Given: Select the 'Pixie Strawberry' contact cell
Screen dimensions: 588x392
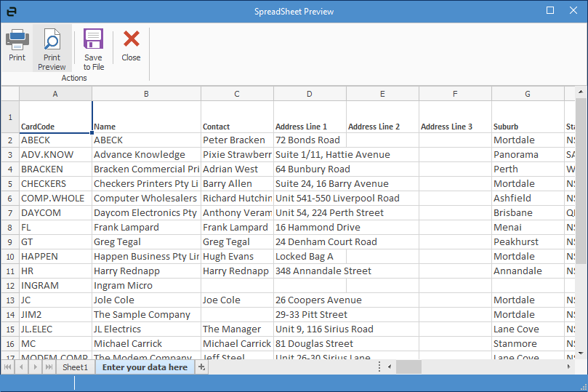Looking at the screenshot, I should (237, 155).
